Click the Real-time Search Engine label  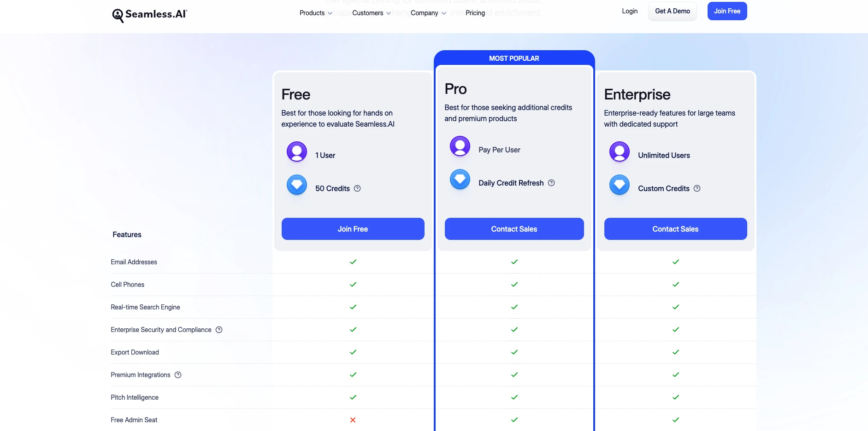146,307
